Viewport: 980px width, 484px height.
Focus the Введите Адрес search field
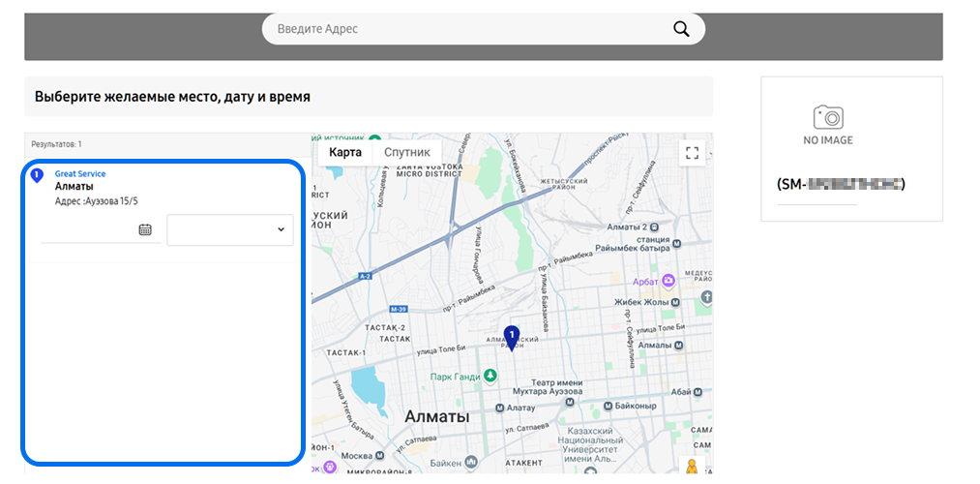coord(483,29)
